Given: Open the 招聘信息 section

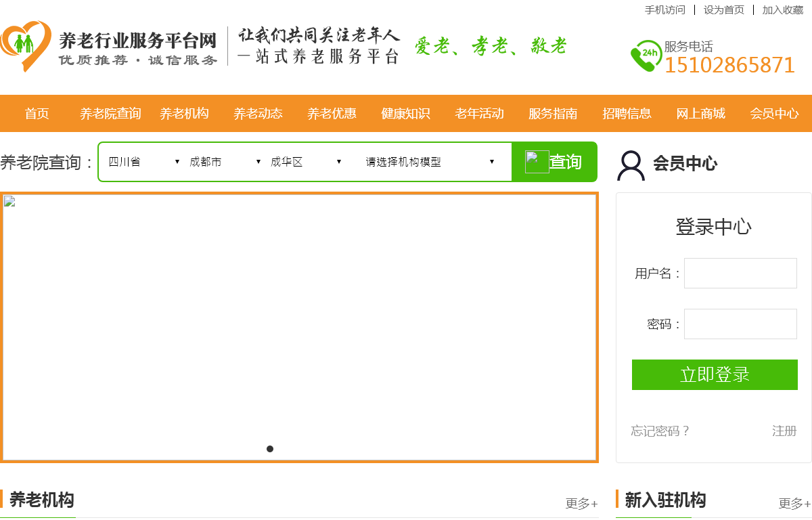Looking at the screenshot, I should pos(628,114).
